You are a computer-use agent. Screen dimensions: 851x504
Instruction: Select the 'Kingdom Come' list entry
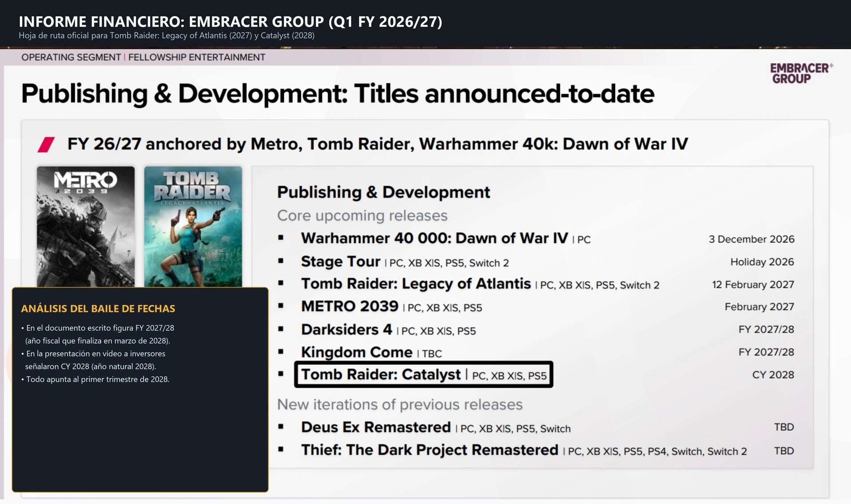click(371, 352)
